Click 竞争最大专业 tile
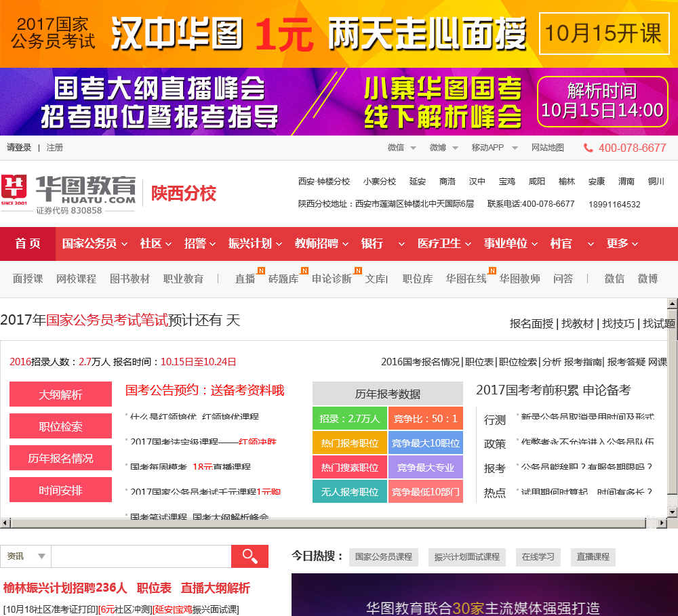Viewport: 678px width, 616px height. tap(426, 468)
